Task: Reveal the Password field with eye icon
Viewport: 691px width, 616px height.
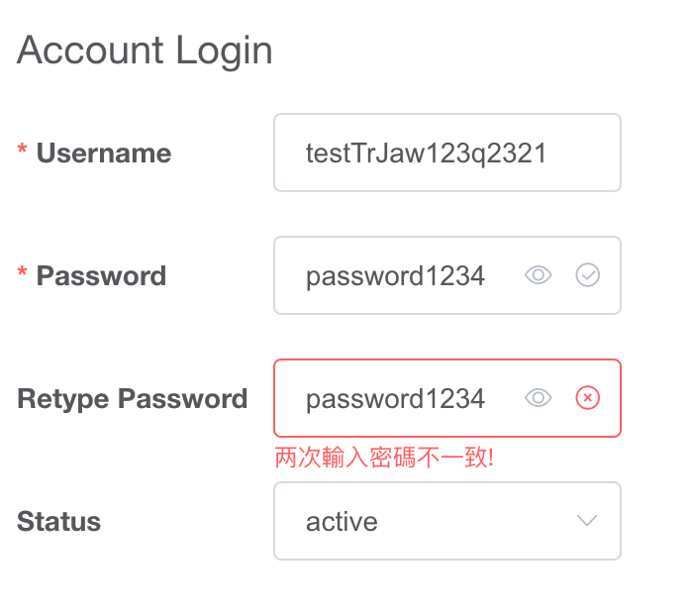Action: [x=539, y=275]
